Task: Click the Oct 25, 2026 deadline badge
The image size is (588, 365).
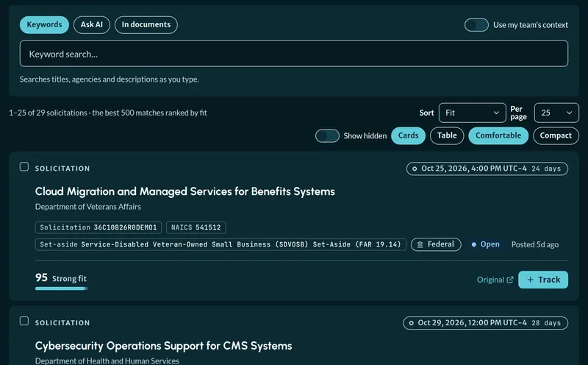Action: coord(487,169)
